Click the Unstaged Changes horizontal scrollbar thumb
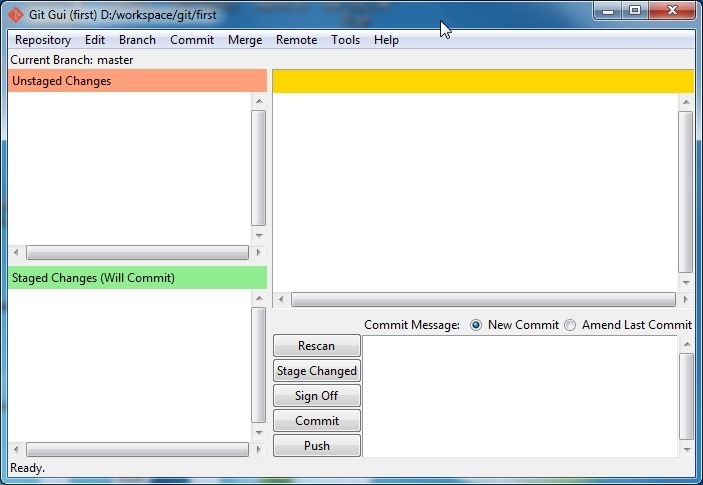Screen dimensions: 703x485 click(137, 252)
